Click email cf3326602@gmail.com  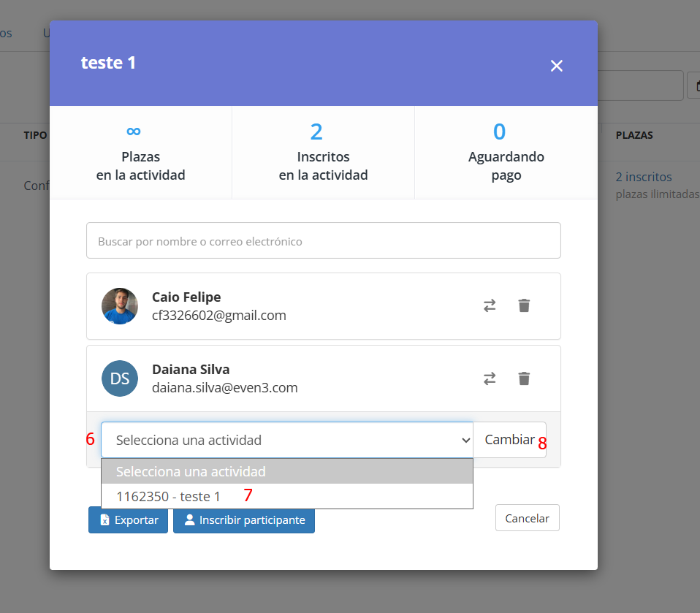point(218,316)
